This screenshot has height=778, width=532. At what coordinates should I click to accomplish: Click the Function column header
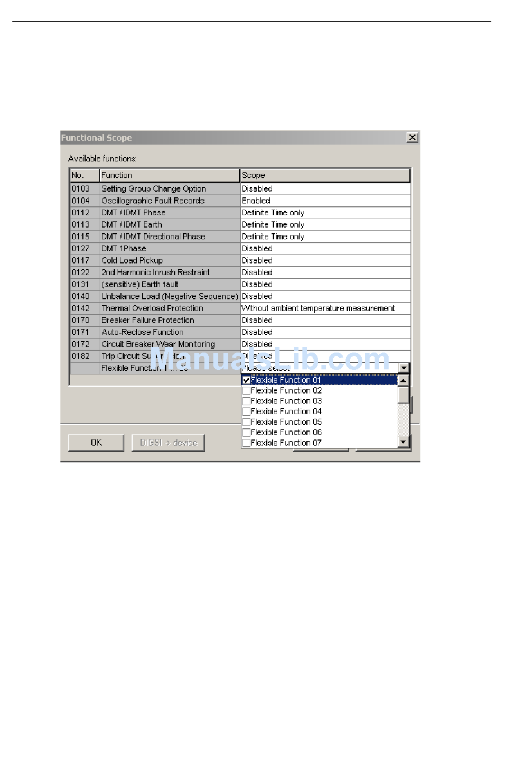point(170,175)
